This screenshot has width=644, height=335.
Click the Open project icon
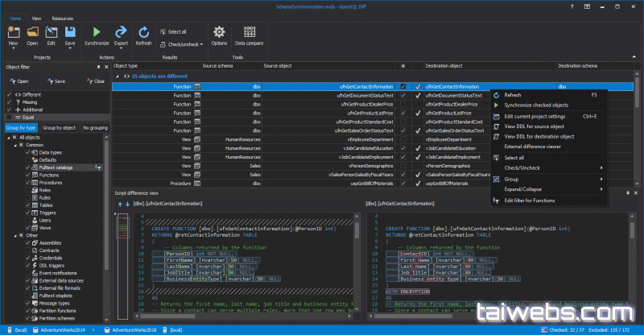[32, 32]
